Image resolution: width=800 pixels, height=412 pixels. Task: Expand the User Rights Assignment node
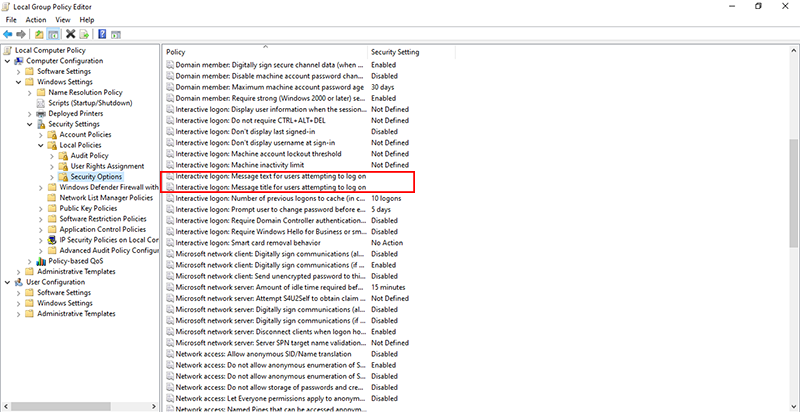pyautogui.click(x=52, y=166)
